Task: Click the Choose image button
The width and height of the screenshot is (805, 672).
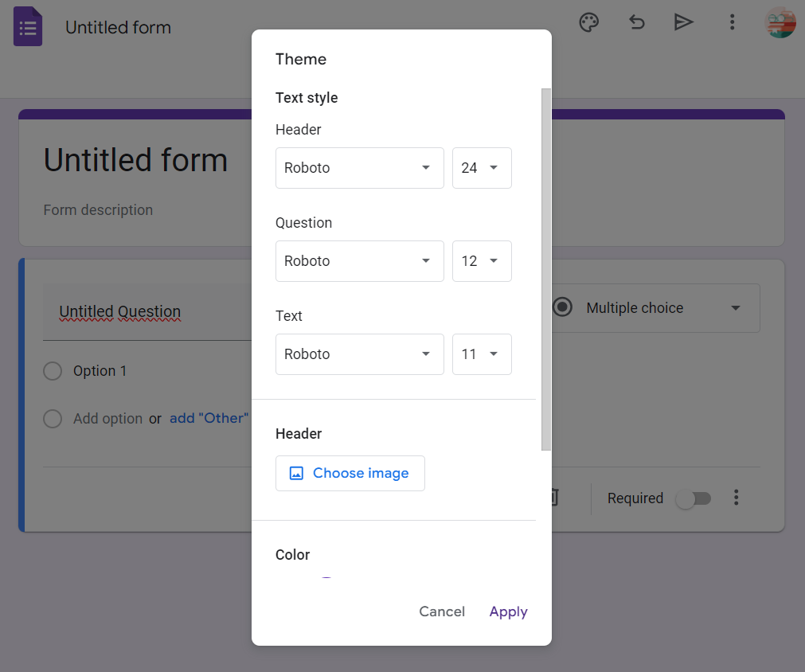Action: point(350,473)
